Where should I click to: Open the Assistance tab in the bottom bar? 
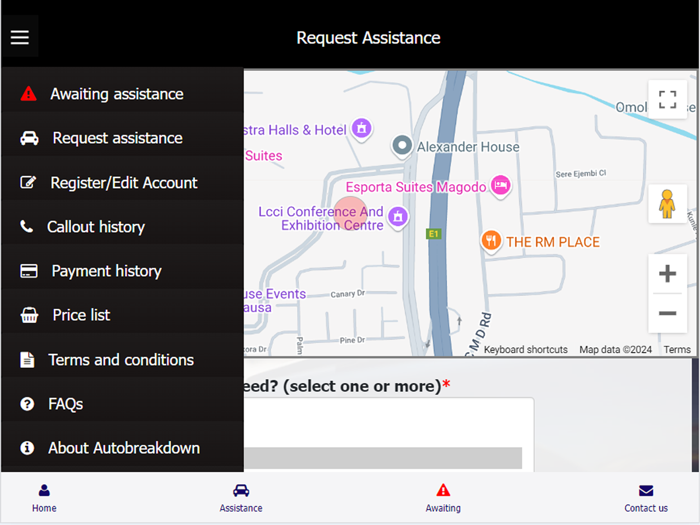point(241,498)
